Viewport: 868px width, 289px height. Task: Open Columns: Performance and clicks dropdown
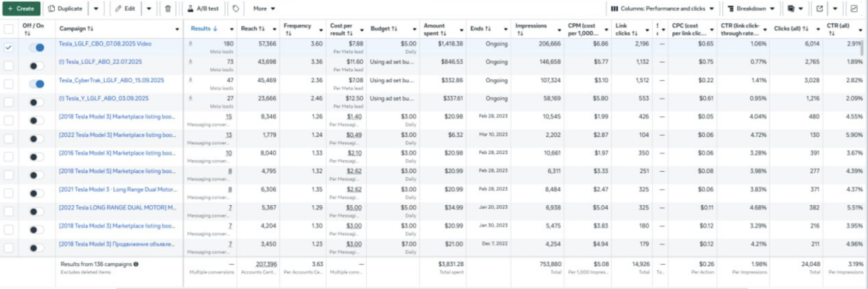pyautogui.click(x=662, y=9)
